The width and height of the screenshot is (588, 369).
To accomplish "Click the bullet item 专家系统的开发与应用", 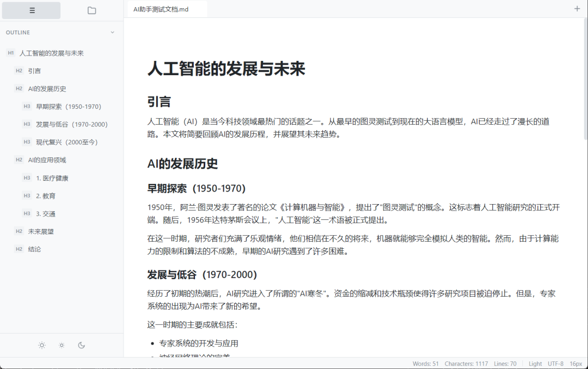I will tap(199, 343).
